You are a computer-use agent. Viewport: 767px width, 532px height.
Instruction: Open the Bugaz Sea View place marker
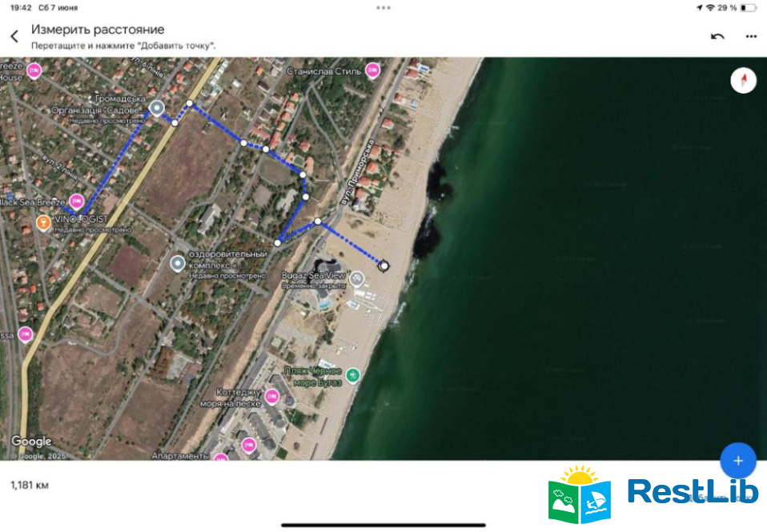pyautogui.click(x=357, y=279)
